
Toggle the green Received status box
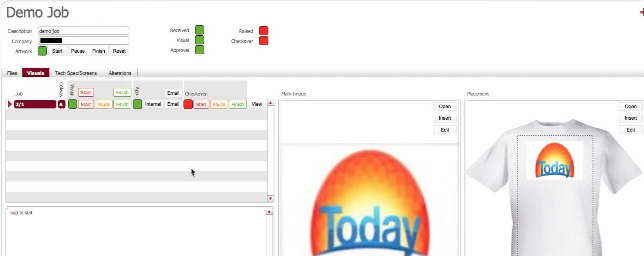[x=199, y=30]
